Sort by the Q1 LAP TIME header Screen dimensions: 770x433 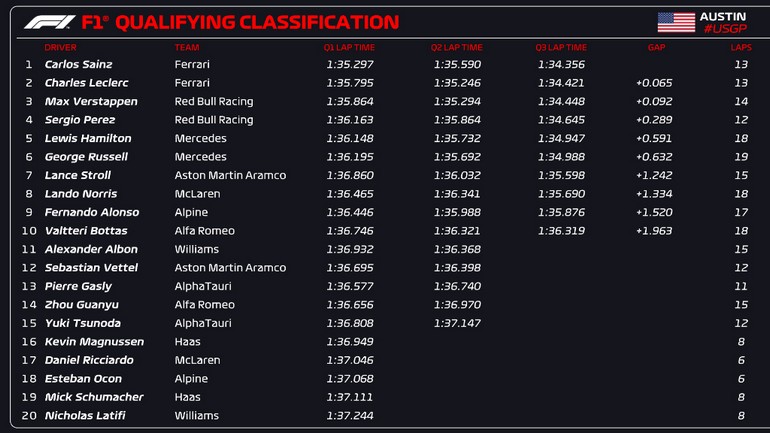point(349,47)
